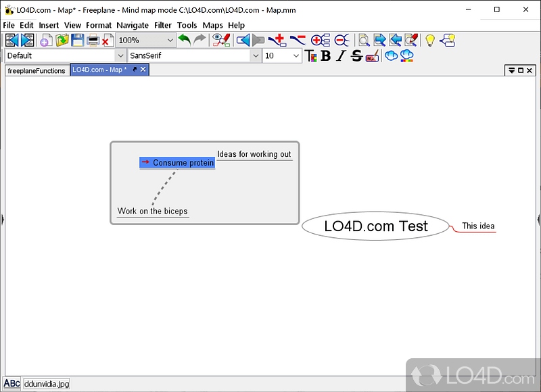The height and width of the screenshot is (392, 541).
Task: Select Ideas for working out node
Action: point(254,155)
